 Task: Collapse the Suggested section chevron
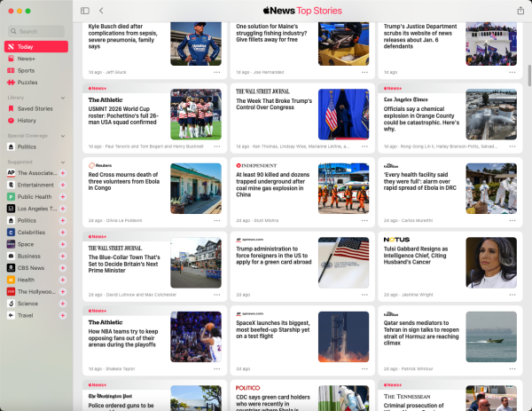coord(63,162)
